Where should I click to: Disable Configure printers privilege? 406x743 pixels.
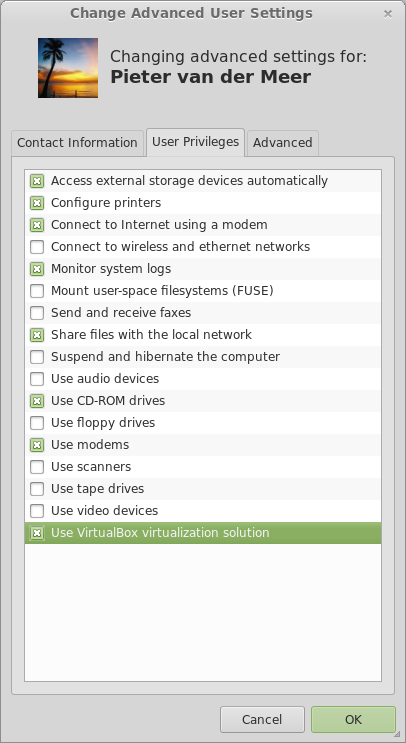point(37,203)
